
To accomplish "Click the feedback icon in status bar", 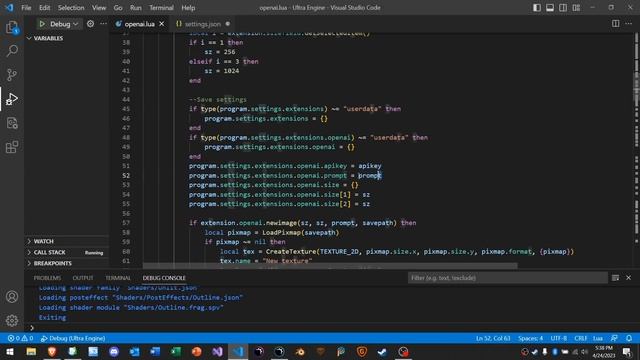I will [614, 338].
